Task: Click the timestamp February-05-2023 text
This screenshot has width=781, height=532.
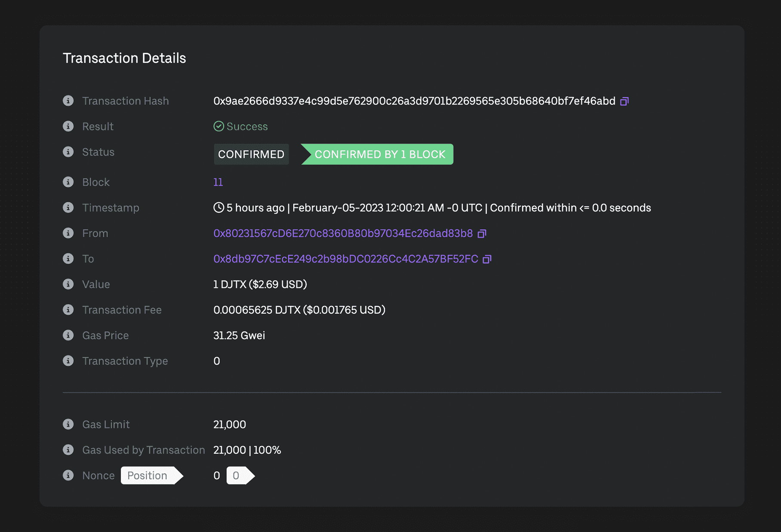Action: click(387, 208)
